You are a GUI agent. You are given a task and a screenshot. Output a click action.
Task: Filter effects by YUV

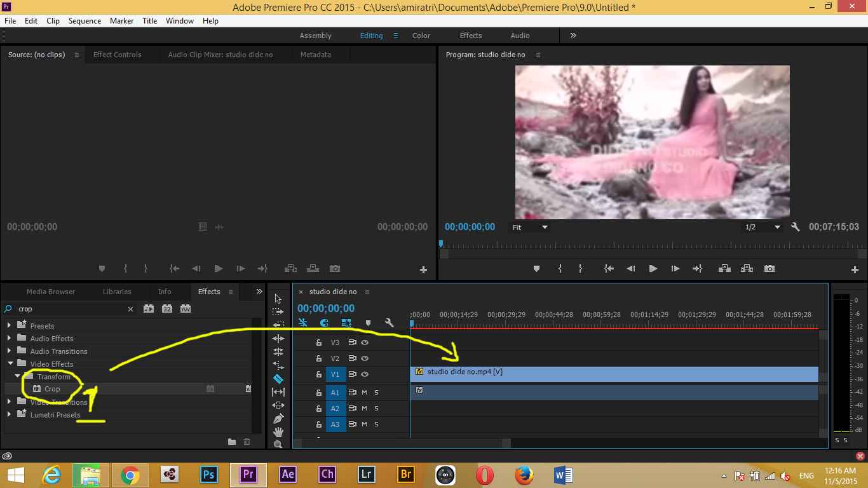(x=186, y=309)
